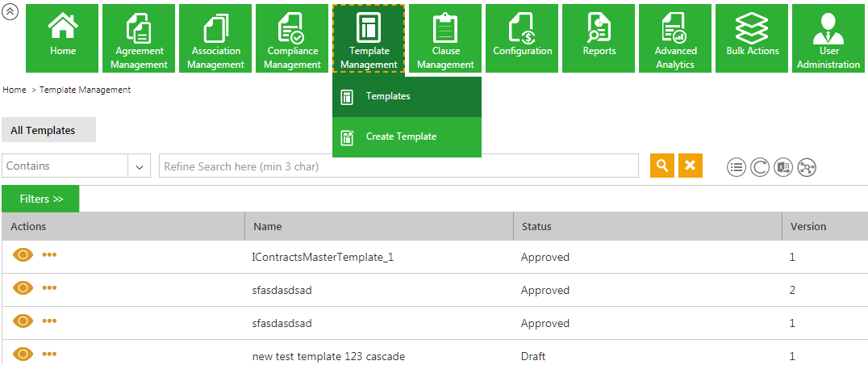Click the network graph share icon
The height and width of the screenshot is (365, 868).
(x=807, y=167)
